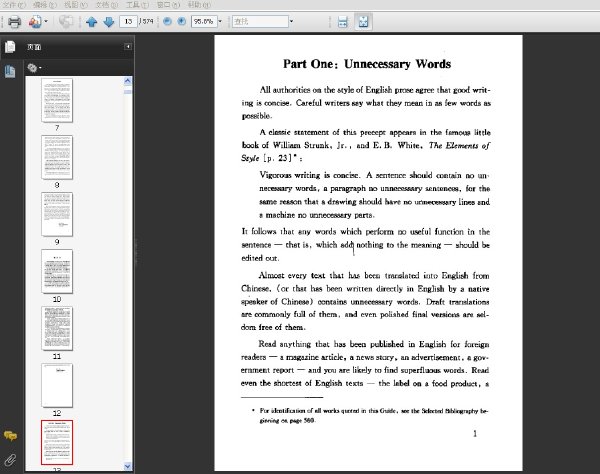This screenshot has width=600, height=474.
Task: Enable fit-width scrolling mode
Action: (343, 22)
